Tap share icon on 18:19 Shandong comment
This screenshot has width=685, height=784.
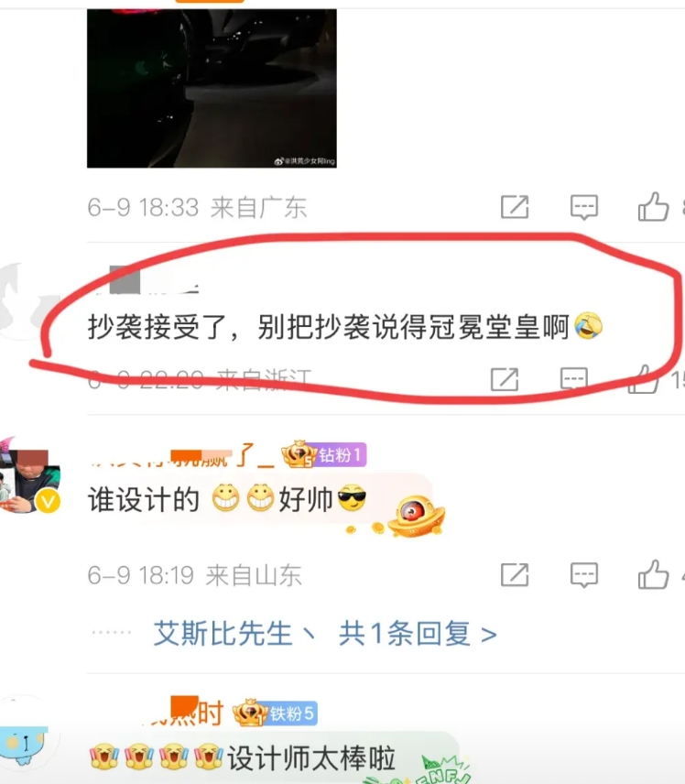515,574
